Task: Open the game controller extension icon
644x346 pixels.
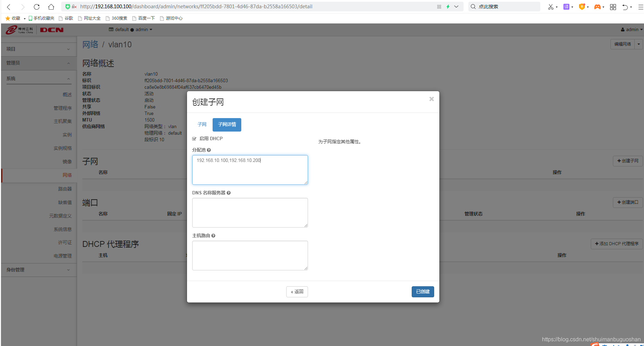Action: tap(597, 7)
